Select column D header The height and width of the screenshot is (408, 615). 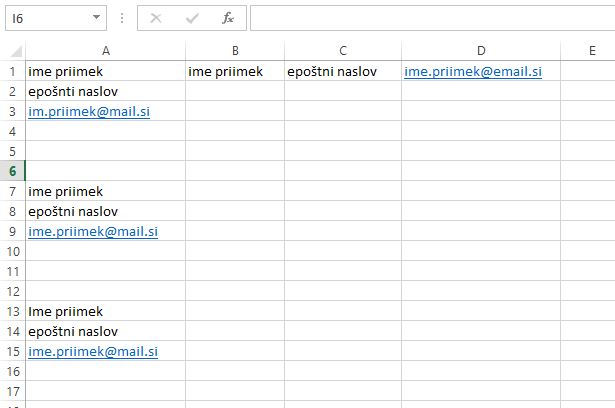pyautogui.click(x=481, y=51)
